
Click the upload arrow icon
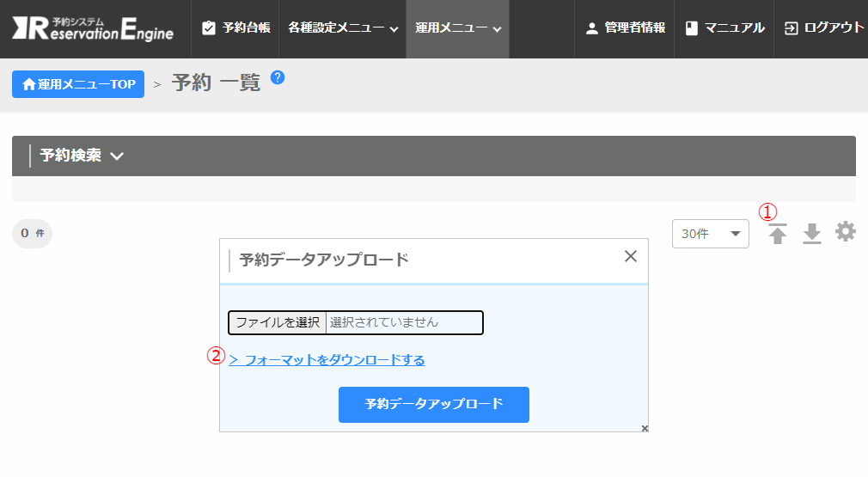778,234
